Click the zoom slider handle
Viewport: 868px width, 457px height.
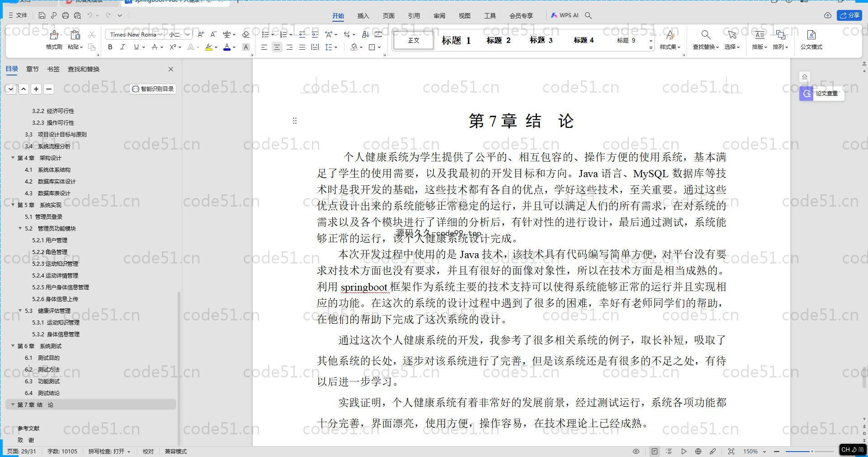[812, 451]
